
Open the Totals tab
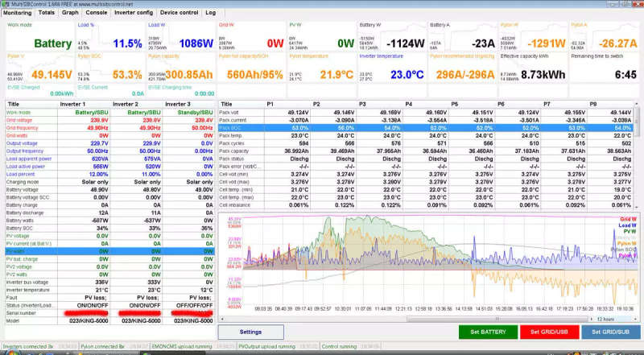47,13
